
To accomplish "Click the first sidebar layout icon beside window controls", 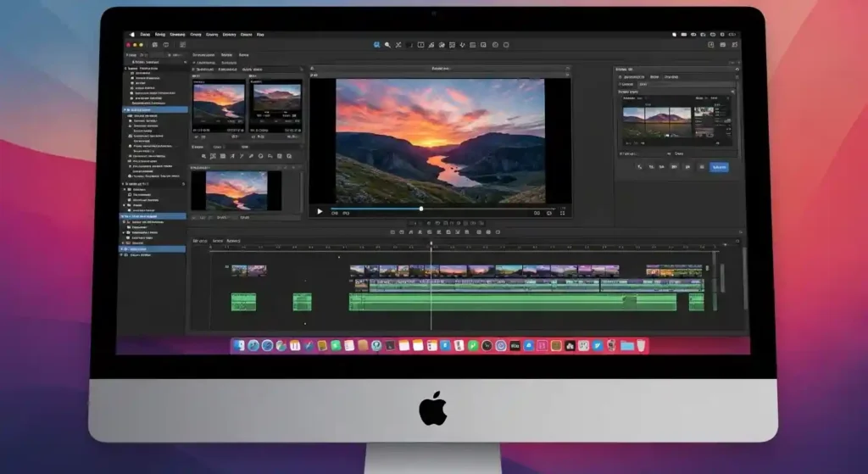I will point(155,45).
